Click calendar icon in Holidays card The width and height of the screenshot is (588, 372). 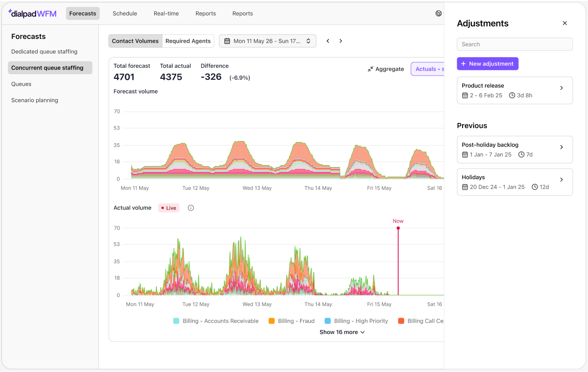click(x=465, y=187)
